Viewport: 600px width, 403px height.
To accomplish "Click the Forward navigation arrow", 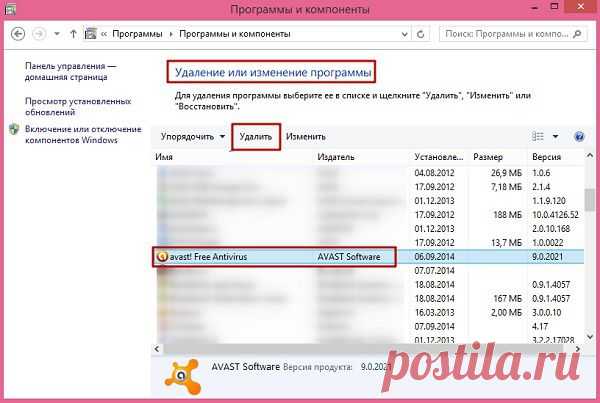I will 39,34.
